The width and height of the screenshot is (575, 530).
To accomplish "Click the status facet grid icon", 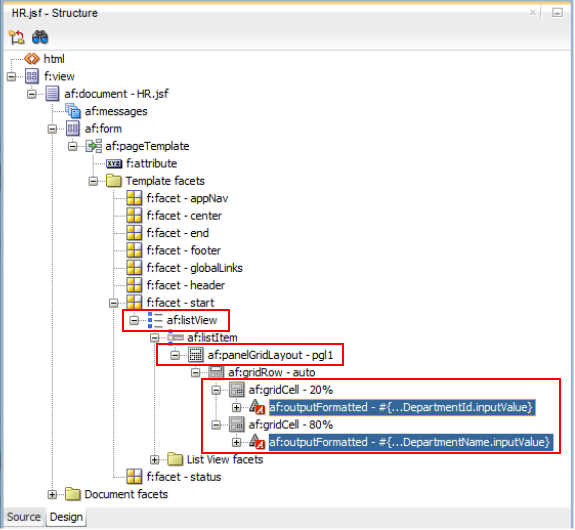I will [x=134, y=477].
